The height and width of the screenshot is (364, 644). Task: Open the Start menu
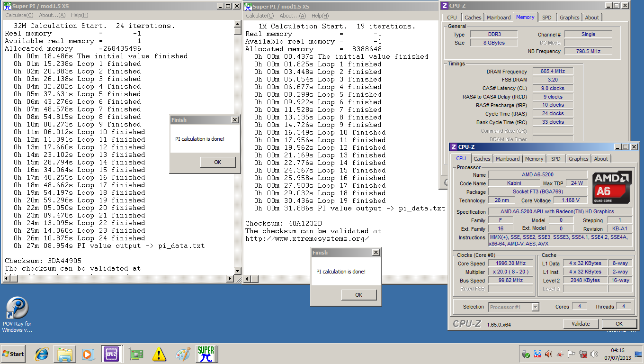[x=13, y=354]
